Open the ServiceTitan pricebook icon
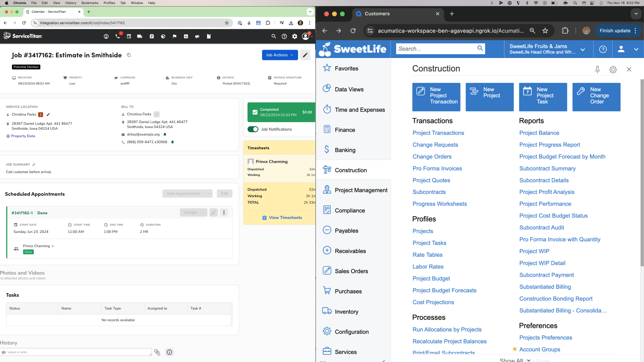The width and height of the screenshot is (644, 362). pos(209,36)
